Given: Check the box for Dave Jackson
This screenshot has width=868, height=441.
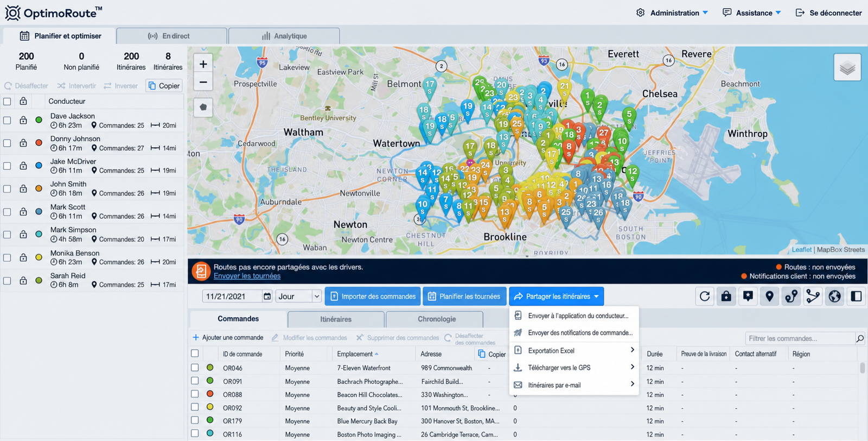Looking at the screenshot, I should click(7, 120).
